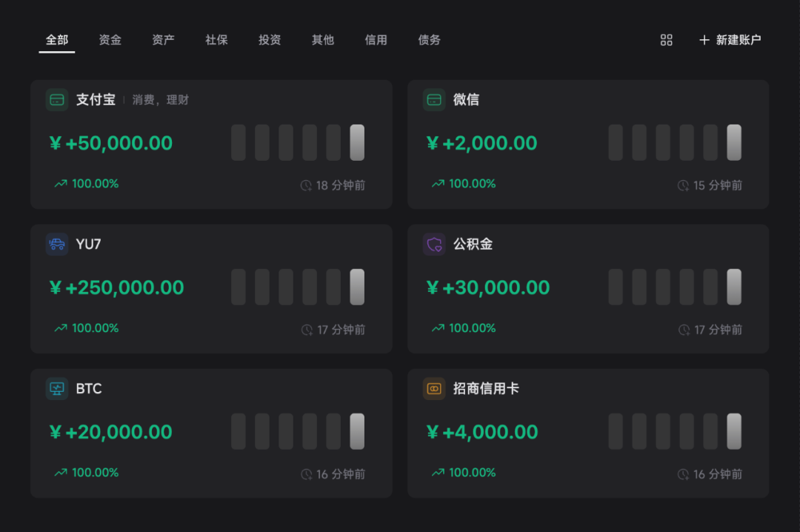The width and height of the screenshot is (800, 532).
Task: Click the 招商信用卡 credit card icon
Action: point(434,388)
